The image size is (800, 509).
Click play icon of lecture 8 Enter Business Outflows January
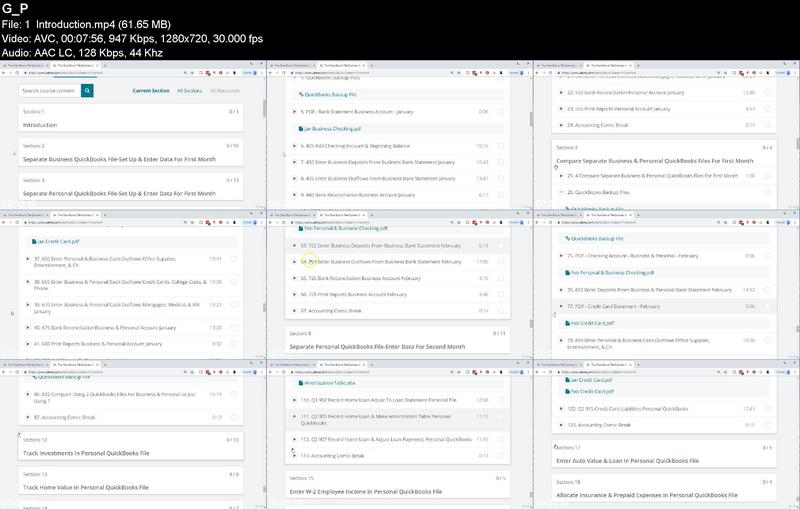tap(294, 179)
